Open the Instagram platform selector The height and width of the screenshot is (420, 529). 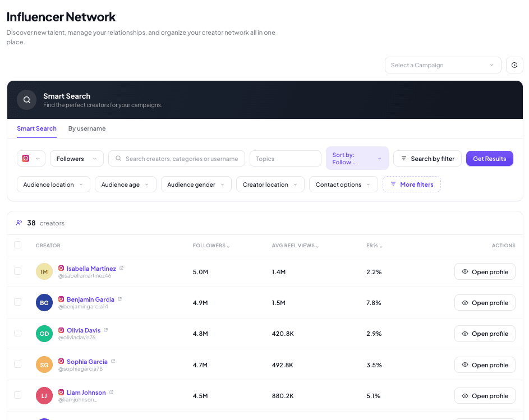(x=31, y=159)
